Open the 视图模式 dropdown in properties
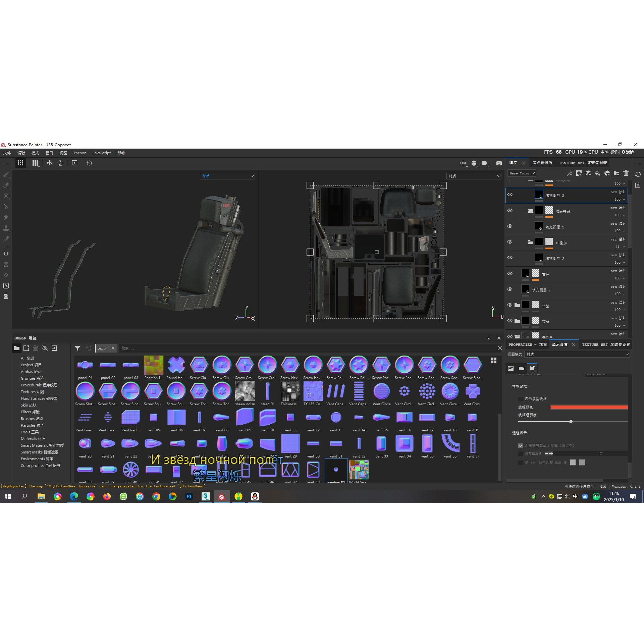This screenshot has height=644, width=644. (577, 354)
